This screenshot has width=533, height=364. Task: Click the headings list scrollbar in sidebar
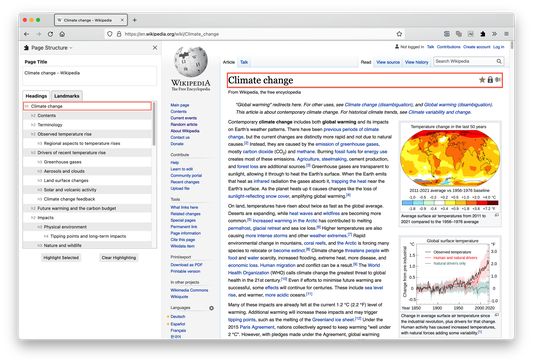pos(154,124)
